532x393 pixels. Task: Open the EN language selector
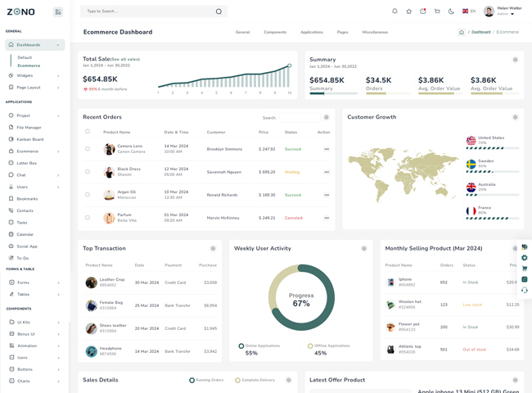coord(469,11)
